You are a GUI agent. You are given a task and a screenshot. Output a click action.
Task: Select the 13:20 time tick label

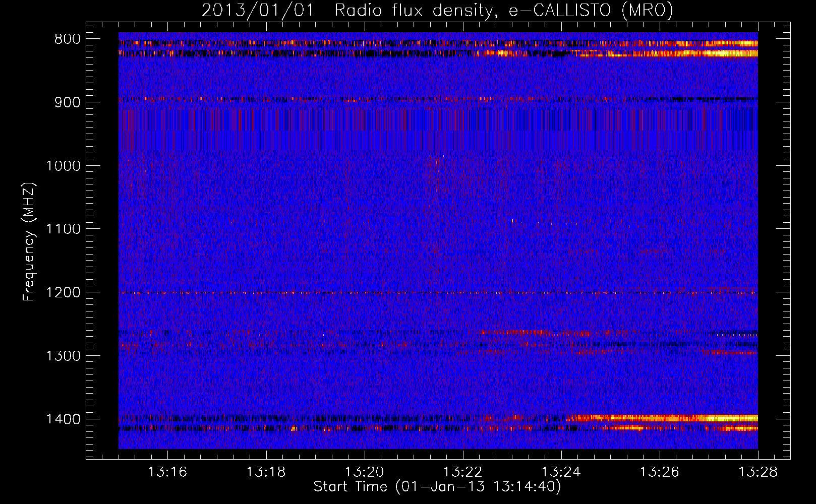[364, 472]
